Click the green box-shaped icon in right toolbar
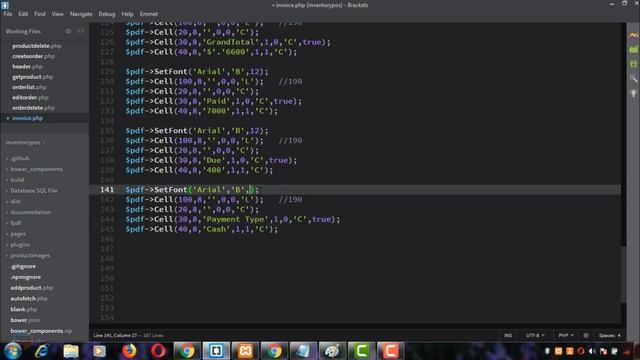 pyautogui.click(x=633, y=64)
